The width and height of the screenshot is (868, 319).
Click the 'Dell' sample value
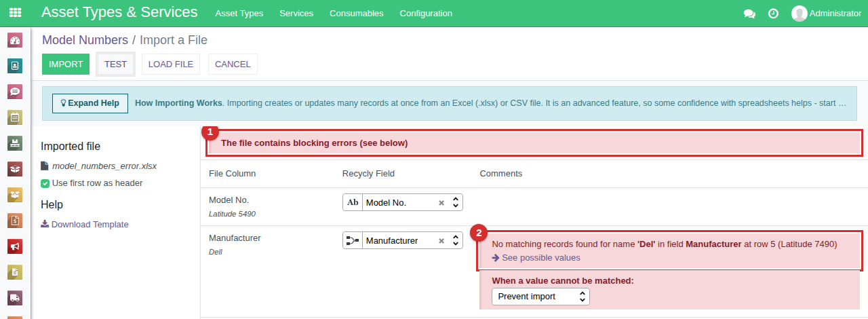(x=216, y=252)
